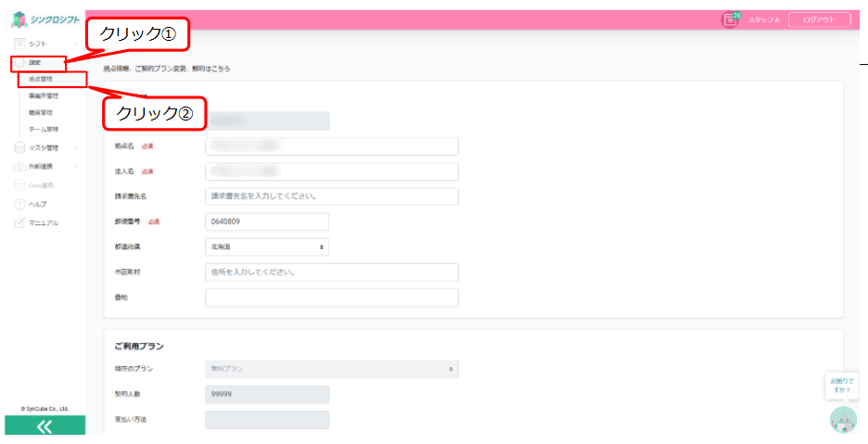
Task: Open the 現在のプラン dropdown
Action: pyautogui.click(x=331, y=370)
